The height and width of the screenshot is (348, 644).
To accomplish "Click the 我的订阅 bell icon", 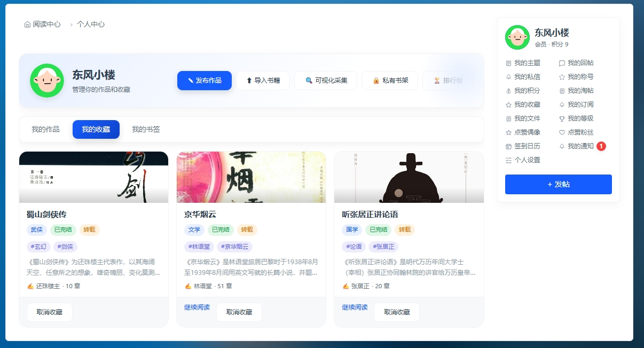I will [x=562, y=105].
